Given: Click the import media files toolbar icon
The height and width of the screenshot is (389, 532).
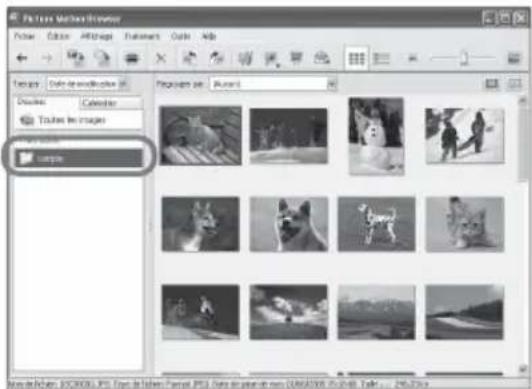Looking at the screenshot, I should click(75, 58).
